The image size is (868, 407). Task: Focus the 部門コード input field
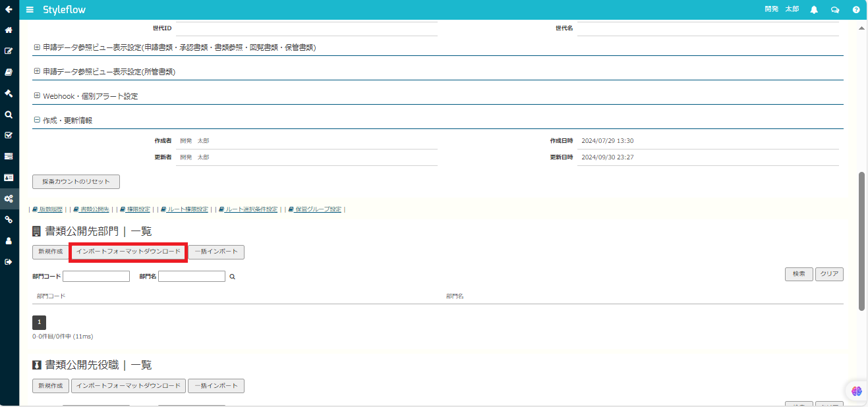(96, 277)
